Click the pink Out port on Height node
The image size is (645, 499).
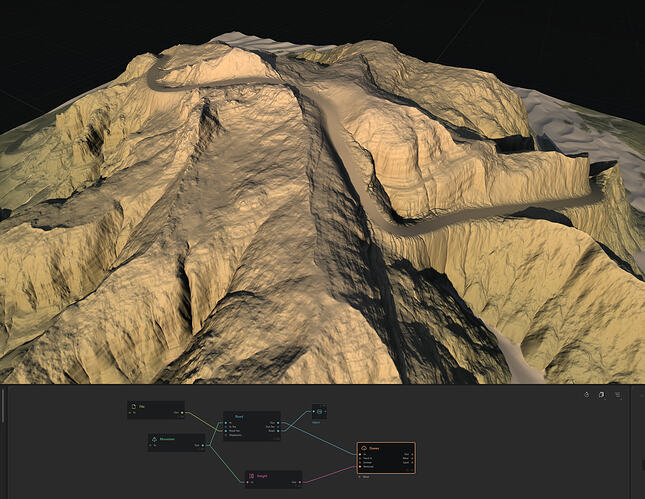(300, 482)
